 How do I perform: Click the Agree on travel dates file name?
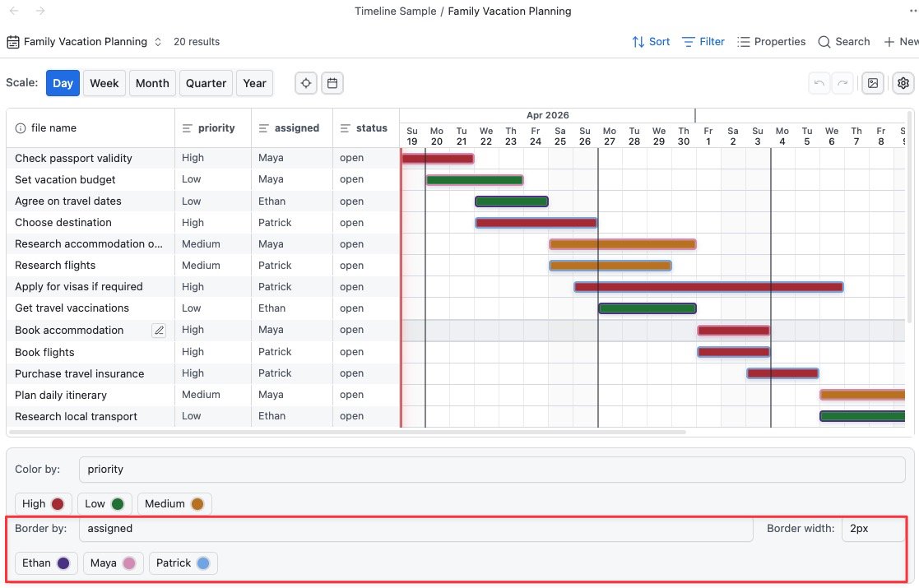[x=68, y=201]
